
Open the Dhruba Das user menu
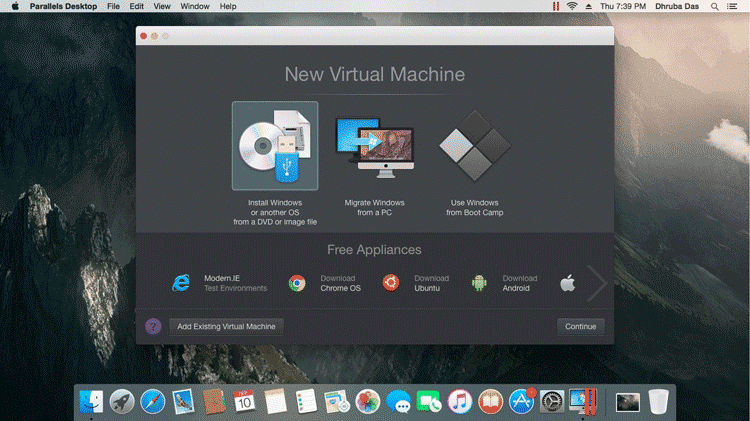pyautogui.click(x=677, y=6)
